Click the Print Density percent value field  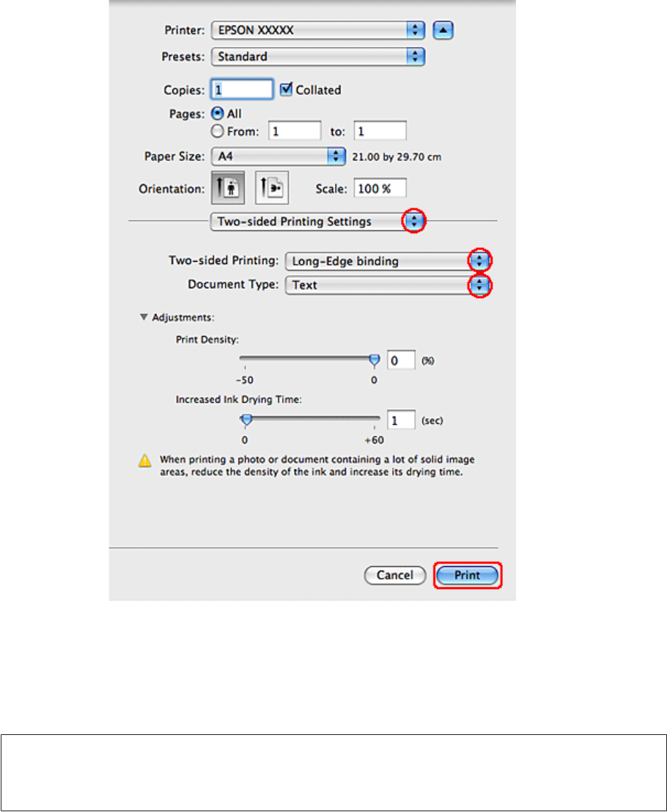click(x=401, y=360)
